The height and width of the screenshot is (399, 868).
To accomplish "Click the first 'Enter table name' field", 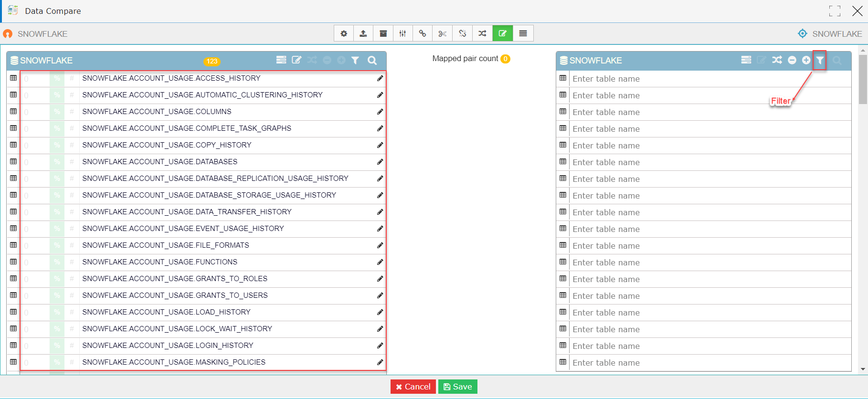I will click(x=707, y=79).
